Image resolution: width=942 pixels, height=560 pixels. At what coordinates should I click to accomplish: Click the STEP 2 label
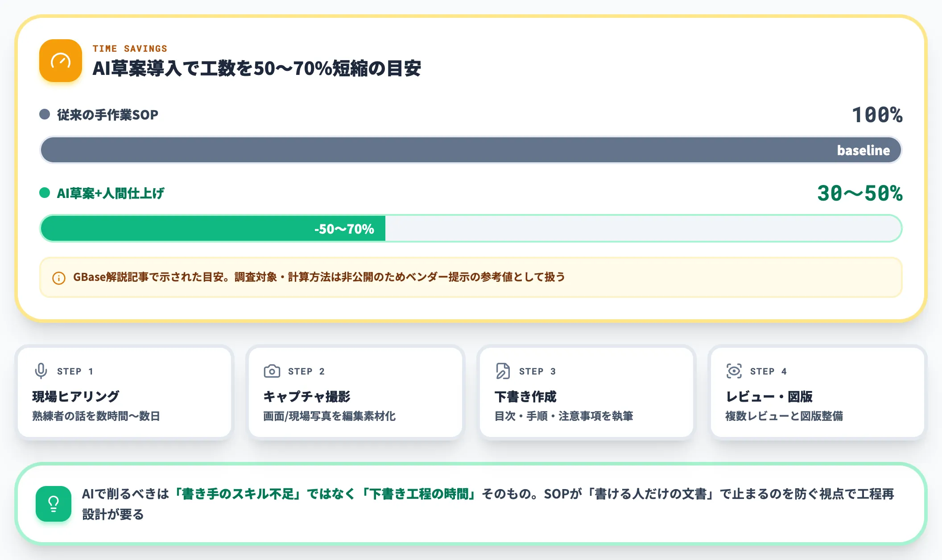point(306,371)
